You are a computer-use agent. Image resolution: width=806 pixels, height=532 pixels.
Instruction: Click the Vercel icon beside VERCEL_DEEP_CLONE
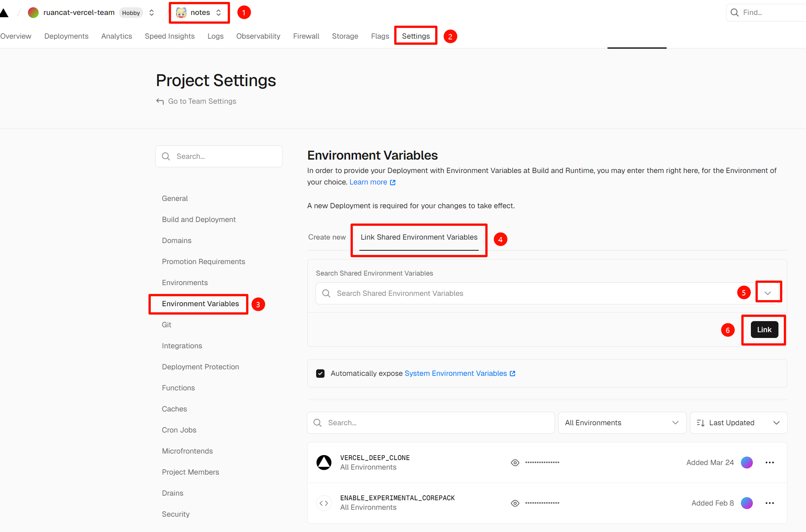coord(324,462)
